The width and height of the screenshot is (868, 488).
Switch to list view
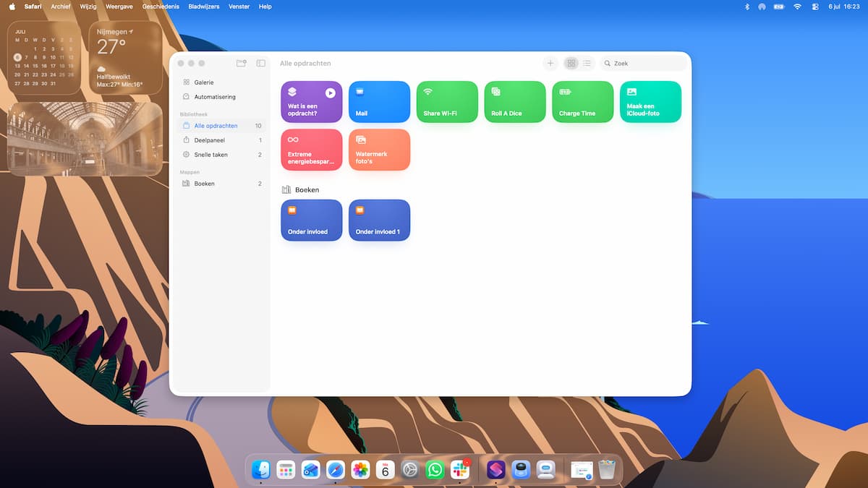pos(587,64)
